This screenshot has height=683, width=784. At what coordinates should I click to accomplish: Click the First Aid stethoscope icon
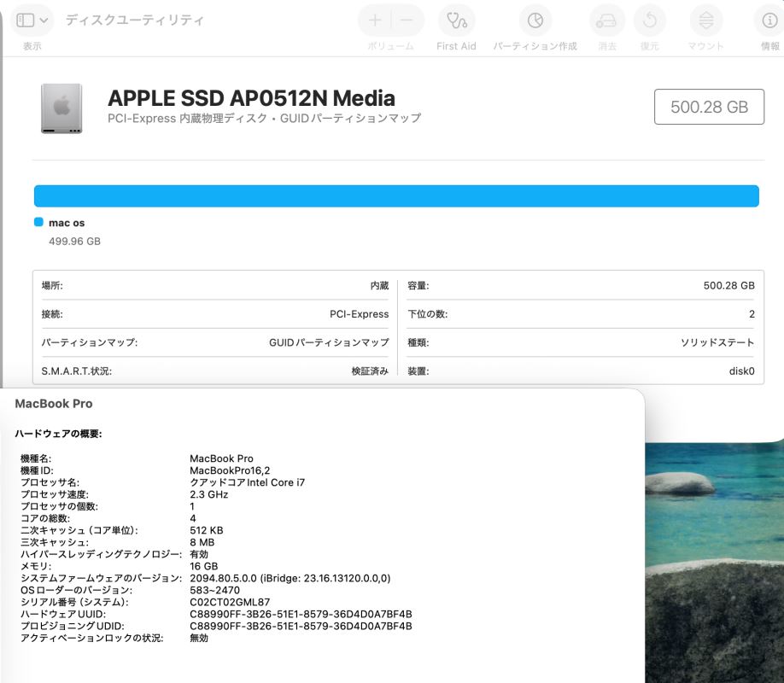click(456, 20)
